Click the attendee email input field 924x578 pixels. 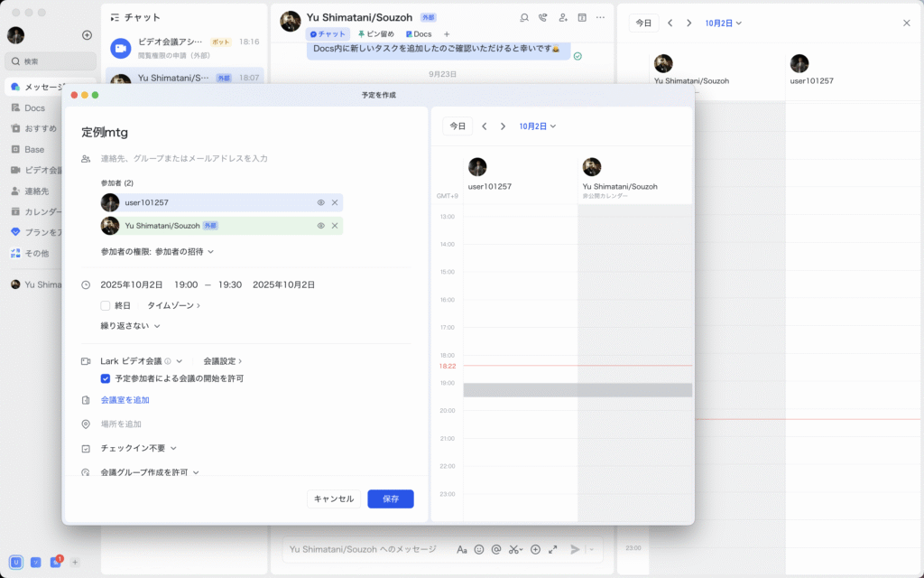coord(253,159)
